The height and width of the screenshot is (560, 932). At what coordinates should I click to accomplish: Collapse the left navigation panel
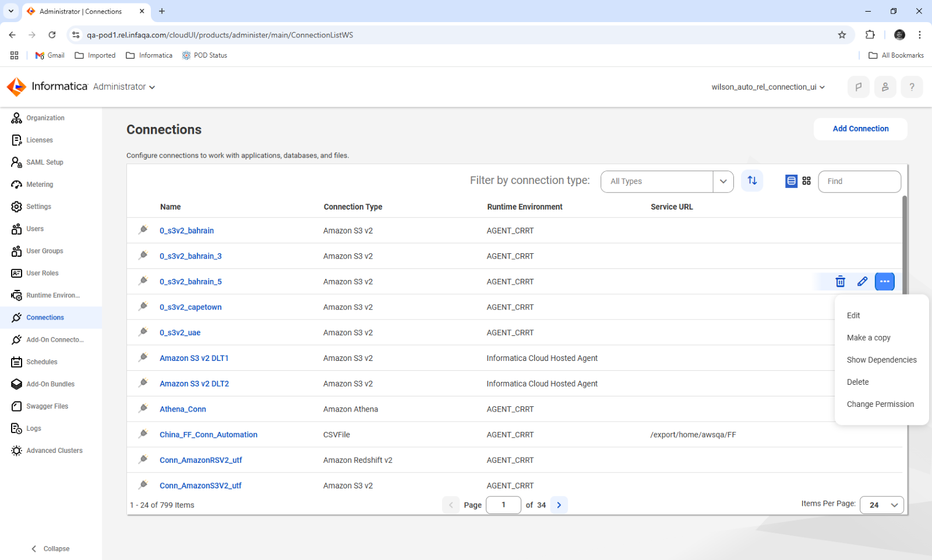51,549
